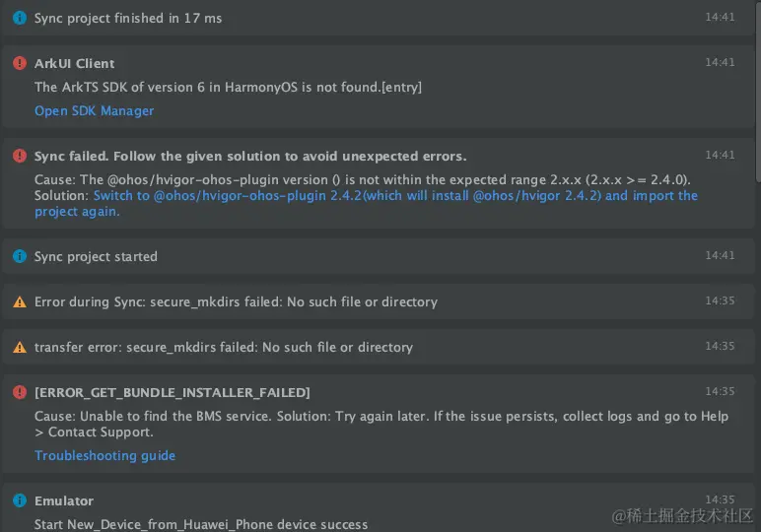Select the Sync project started notification

click(379, 256)
